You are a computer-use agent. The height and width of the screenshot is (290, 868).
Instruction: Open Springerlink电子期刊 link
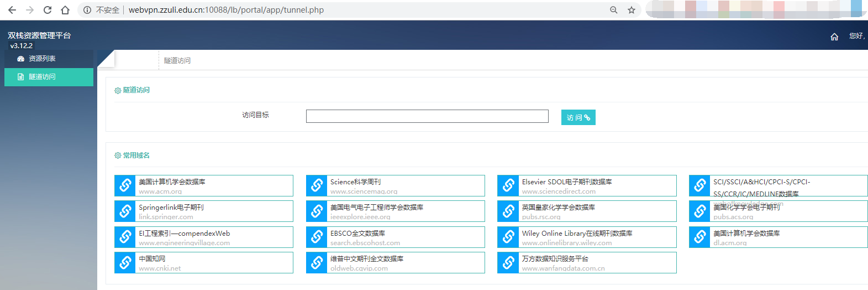(x=171, y=208)
